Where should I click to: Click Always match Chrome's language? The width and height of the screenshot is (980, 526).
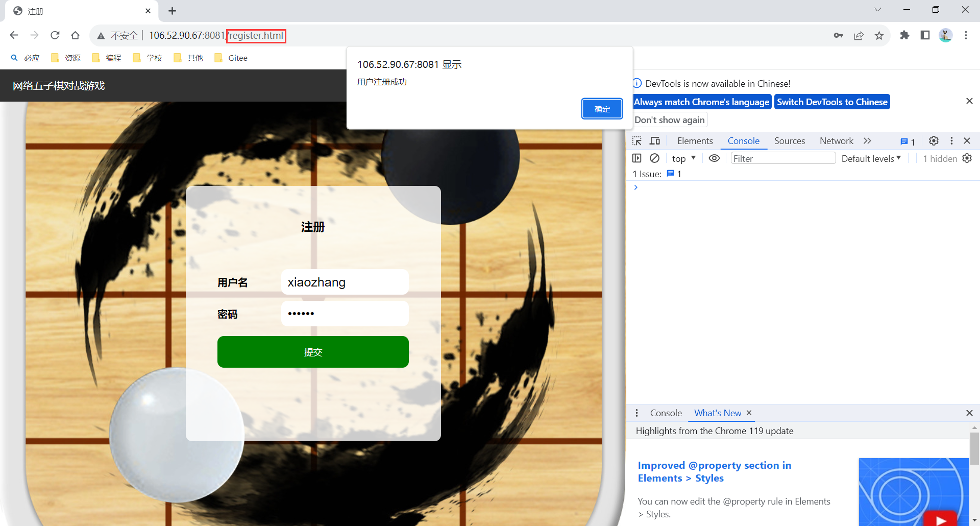point(702,102)
